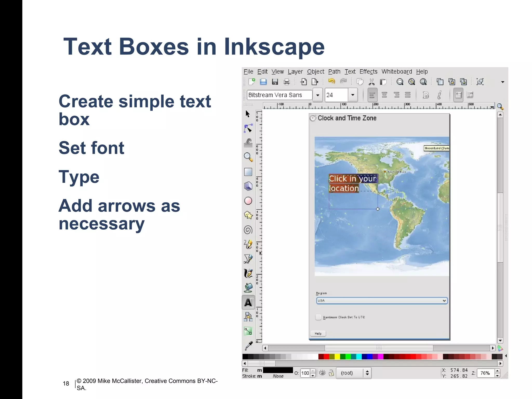Toggle horizontal text orientation

[458, 95]
